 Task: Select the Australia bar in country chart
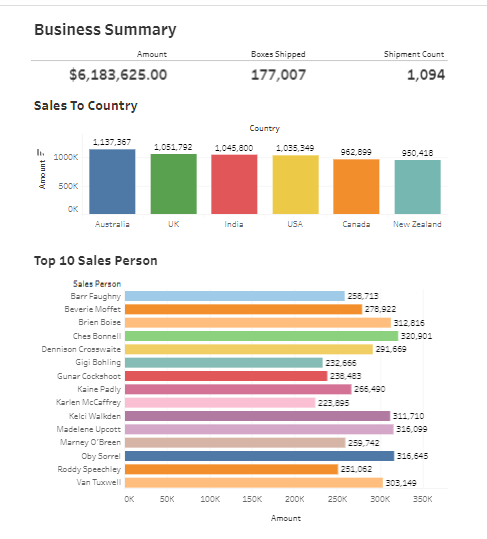tap(112, 182)
